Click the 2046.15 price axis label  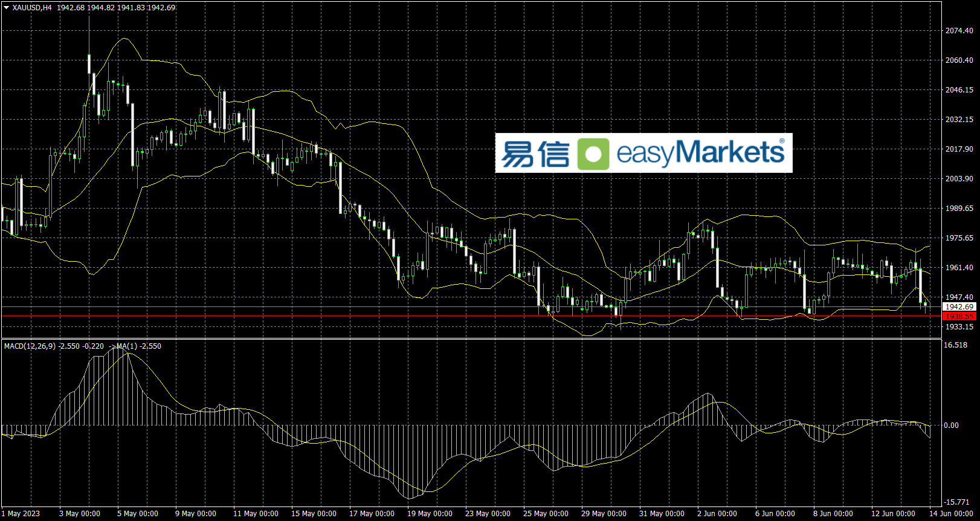(959, 90)
